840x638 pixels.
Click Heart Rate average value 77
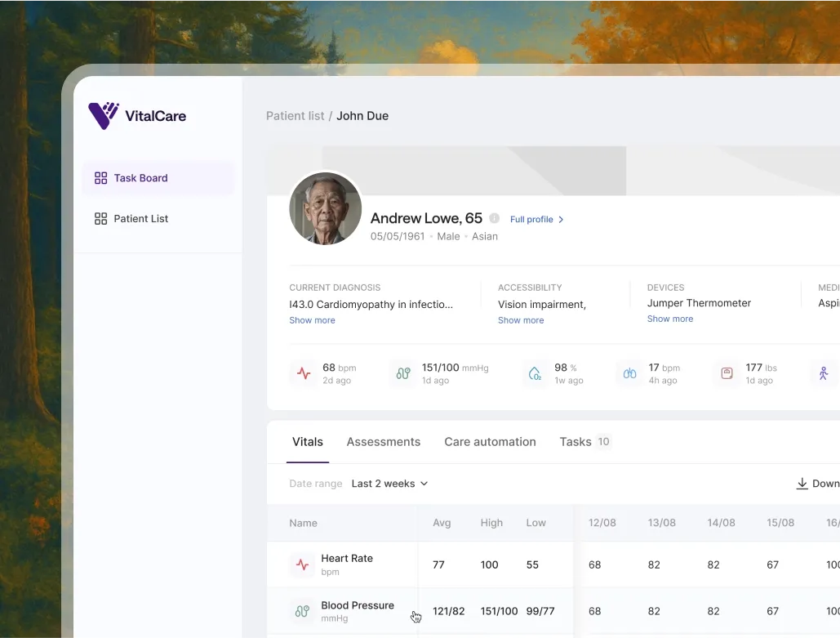pyautogui.click(x=438, y=564)
